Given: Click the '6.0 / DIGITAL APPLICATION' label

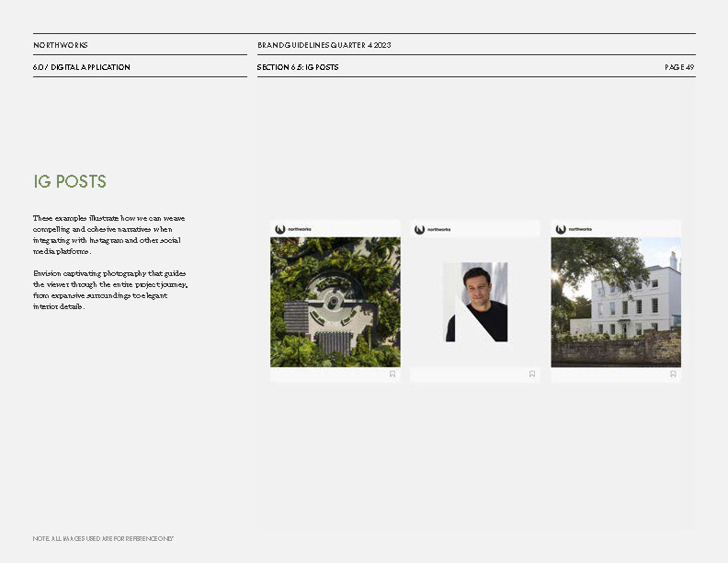Looking at the screenshot, I should point(82,67).
